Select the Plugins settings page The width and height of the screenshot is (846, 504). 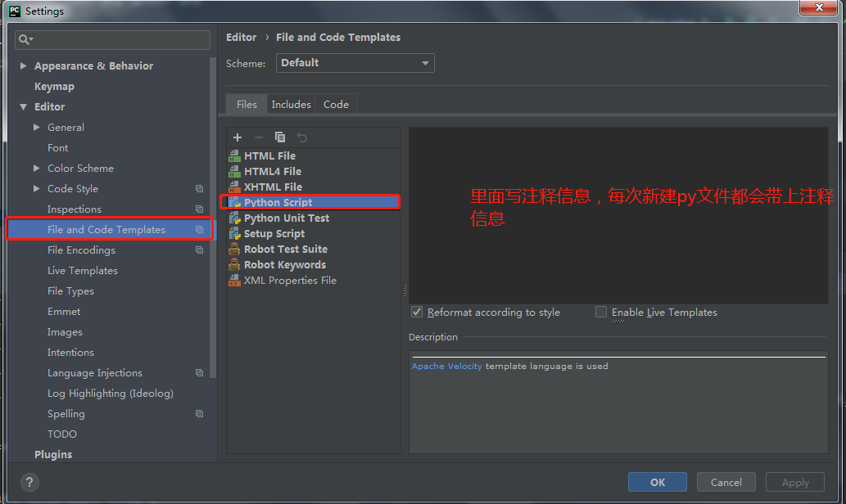pyautogui.click(x=53, y=454)
